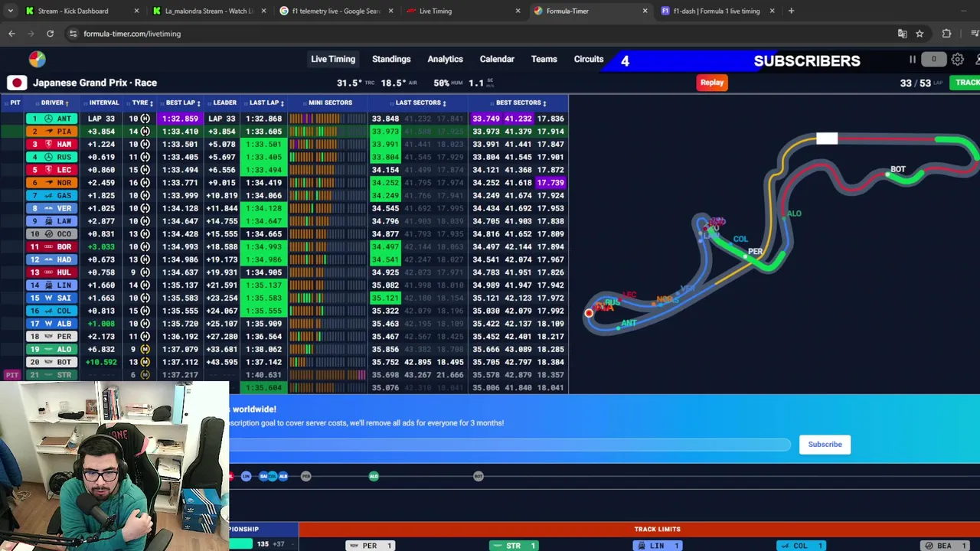The width and height of the screenshot is (980, 551).
Task: Select driver OCO Haas badge
Action: [51, 234]
